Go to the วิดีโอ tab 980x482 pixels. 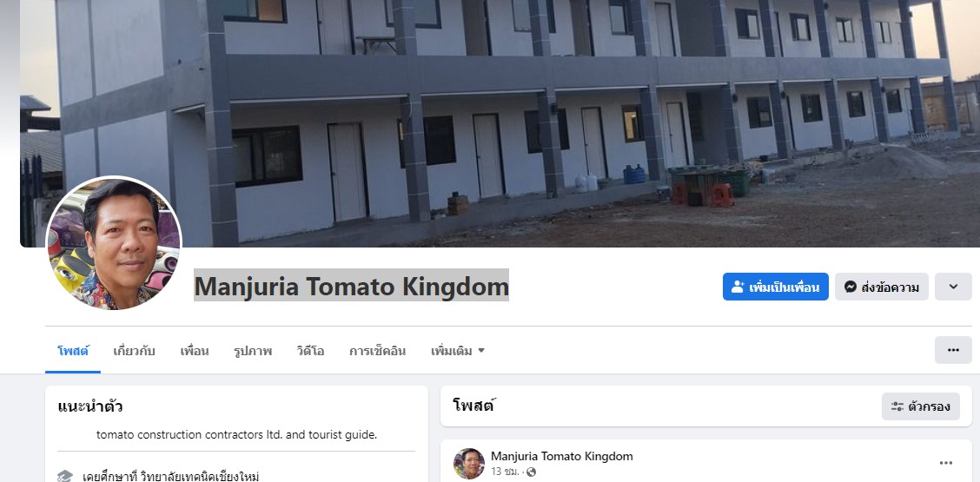pyautogui.click(x=310, y=351)
